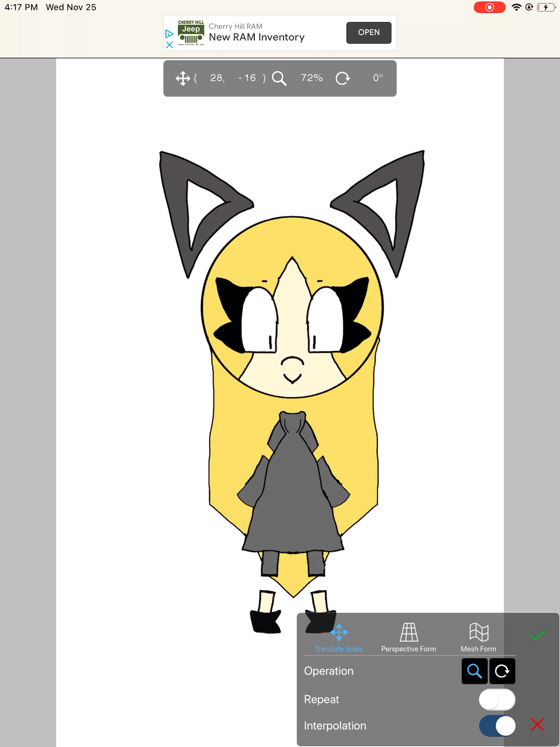Select the 72% zoom value
Viewport: 560px width, 747px height.
pos(312,78)
